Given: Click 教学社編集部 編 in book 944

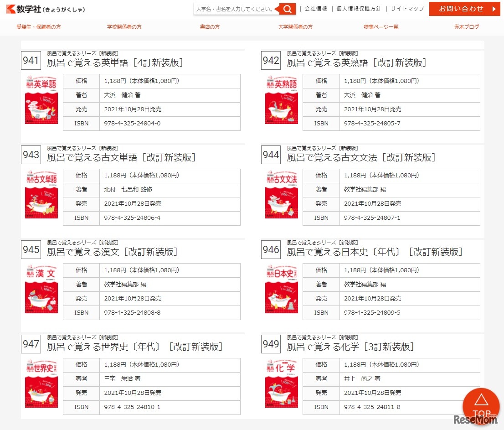Looking at the screenshot, I should tap(365, 190).
